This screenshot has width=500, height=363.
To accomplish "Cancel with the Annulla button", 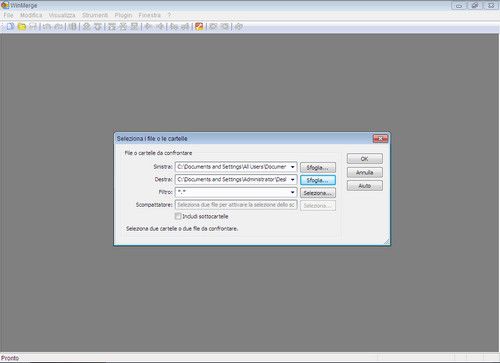I will click(x=365, y=172).
